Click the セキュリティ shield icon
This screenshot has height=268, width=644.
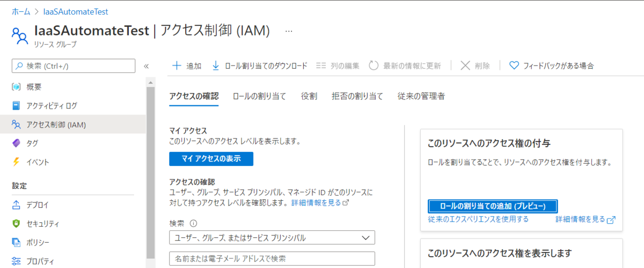coord(16,224)
